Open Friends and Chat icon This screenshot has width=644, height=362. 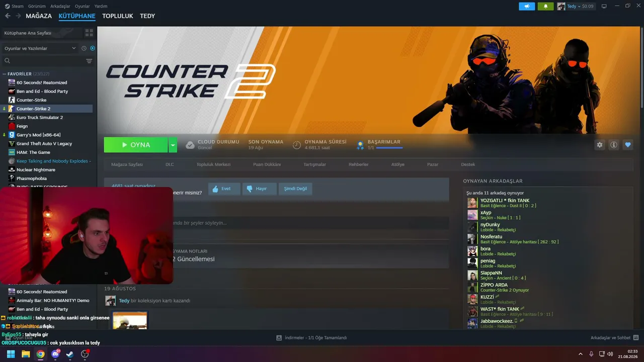click(x=636, y=338)
